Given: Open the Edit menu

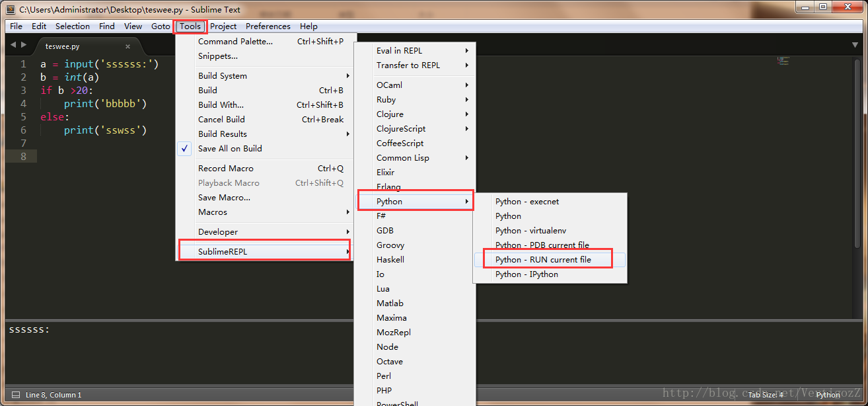Looking at the screenshot, I should [x=39, y=26].
